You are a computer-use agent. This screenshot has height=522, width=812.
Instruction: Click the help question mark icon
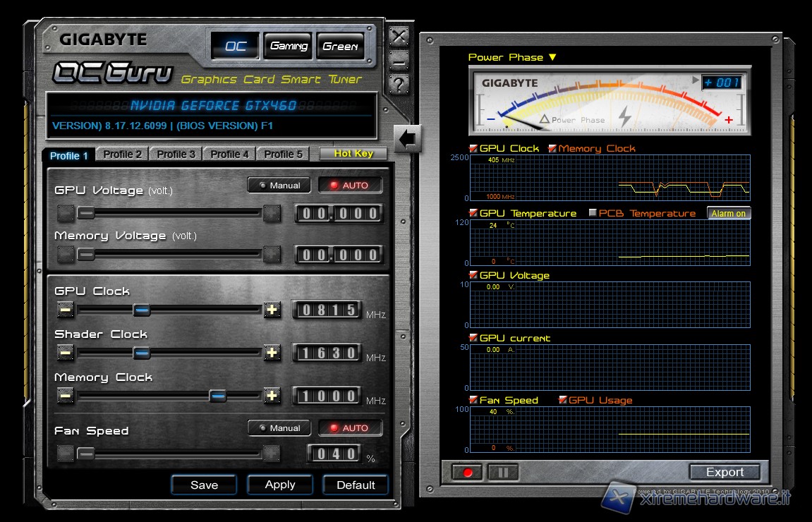399,85
